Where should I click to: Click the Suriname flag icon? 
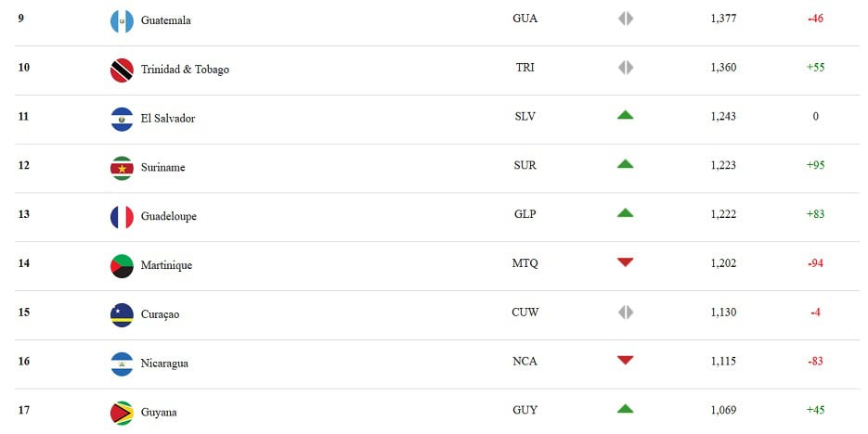point(122,168)
